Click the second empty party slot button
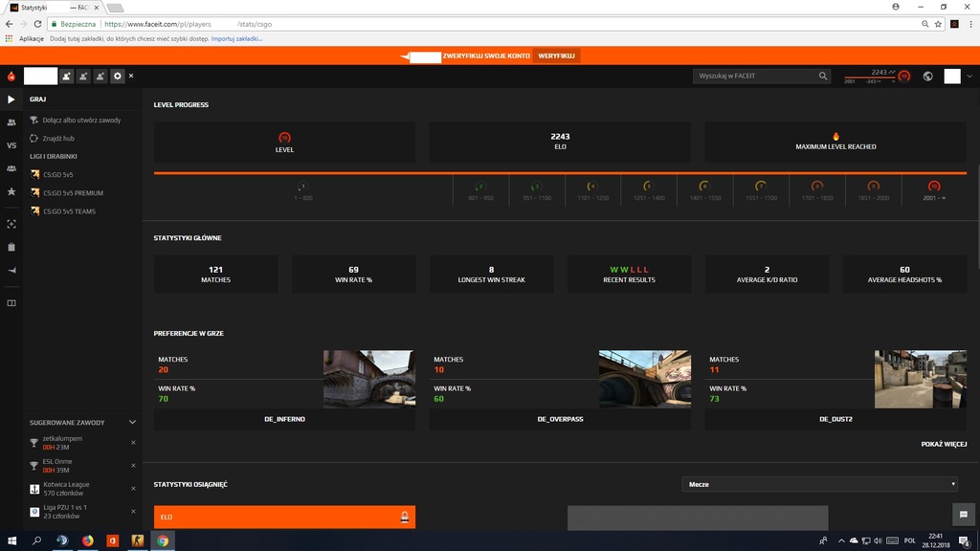 [x=83, y=77]
